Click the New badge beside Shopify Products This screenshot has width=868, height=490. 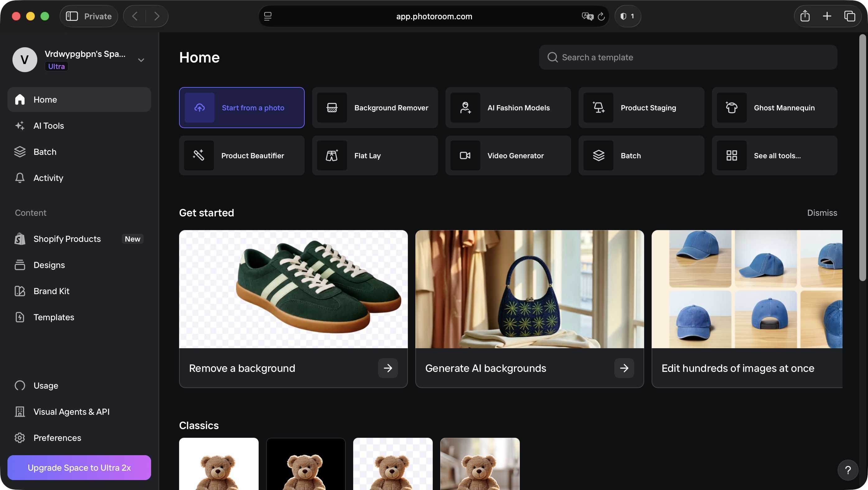coord(132,239)
